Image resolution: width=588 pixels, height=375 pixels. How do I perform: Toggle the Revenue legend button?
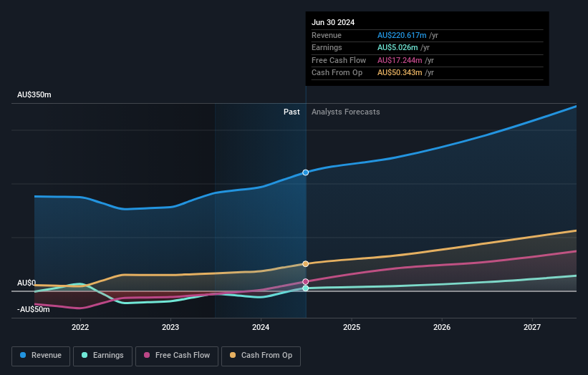coord(41,356)
